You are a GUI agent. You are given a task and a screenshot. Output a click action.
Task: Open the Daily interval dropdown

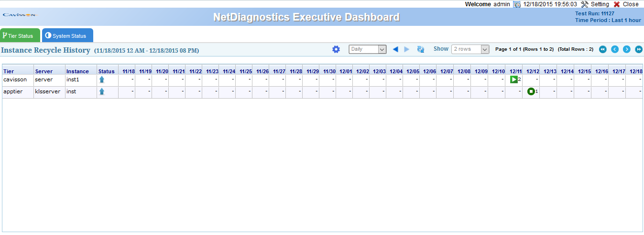click(x=367, y=49)
